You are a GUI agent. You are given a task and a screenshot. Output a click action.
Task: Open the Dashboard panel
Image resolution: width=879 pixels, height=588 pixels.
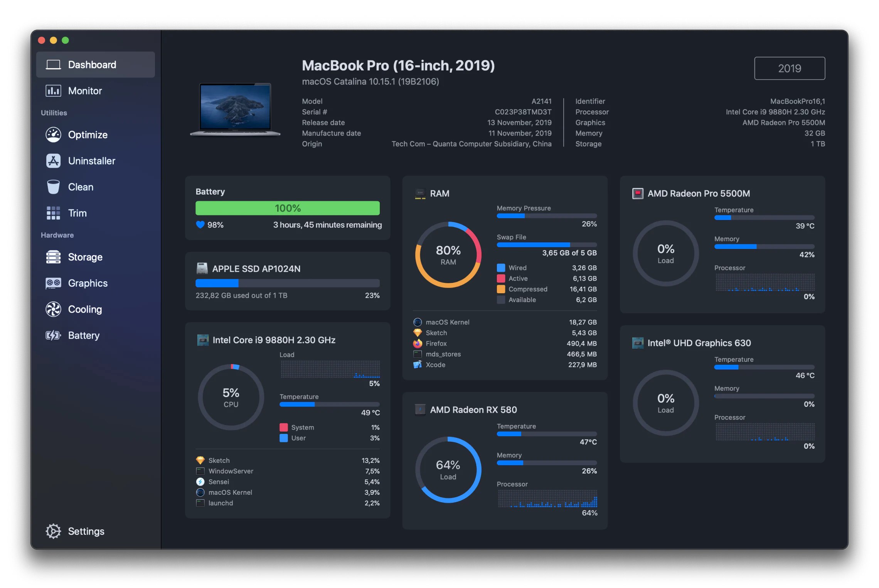pyautogui.click(x=93, y=64)
